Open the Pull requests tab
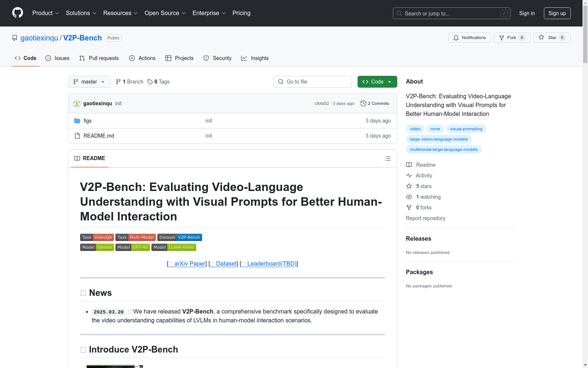This screenshot has width=588, height=368. (99, 58)
